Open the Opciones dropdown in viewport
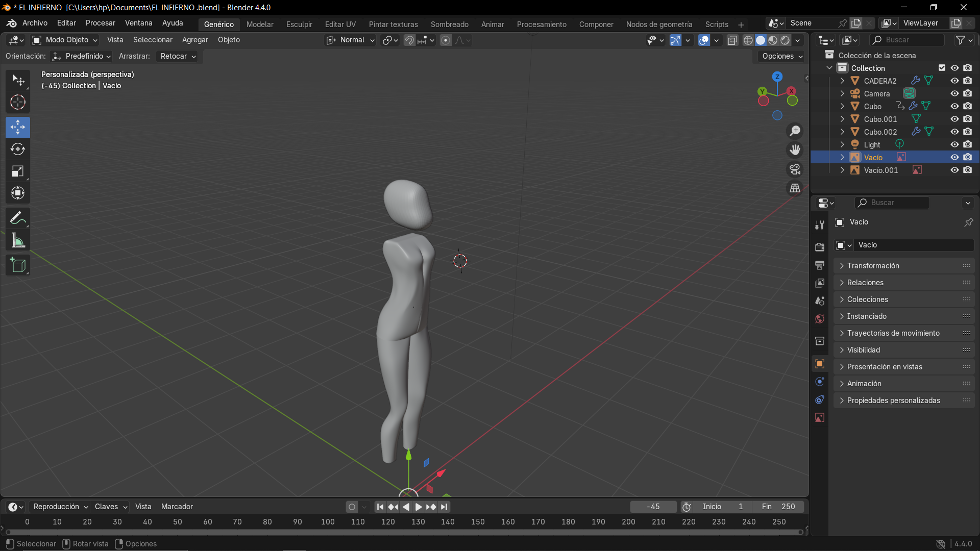Image resolution: width=980 pixels, height=551 pixels. click(782, 56)
